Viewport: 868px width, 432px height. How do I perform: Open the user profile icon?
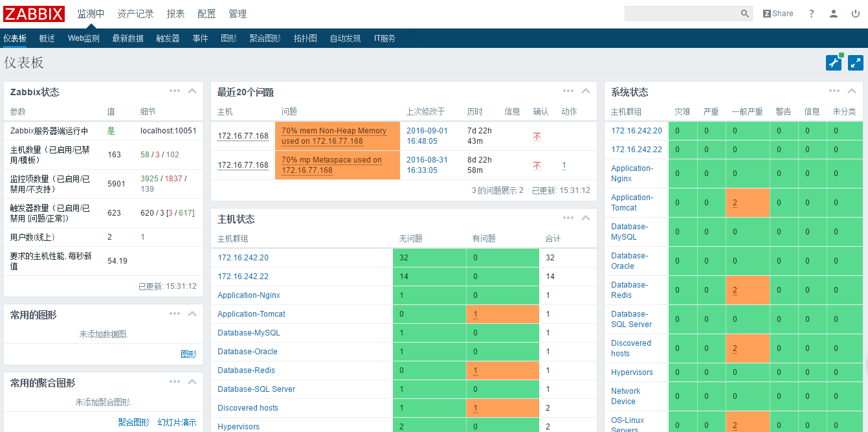pyautogui.click(x=834, y=14)
